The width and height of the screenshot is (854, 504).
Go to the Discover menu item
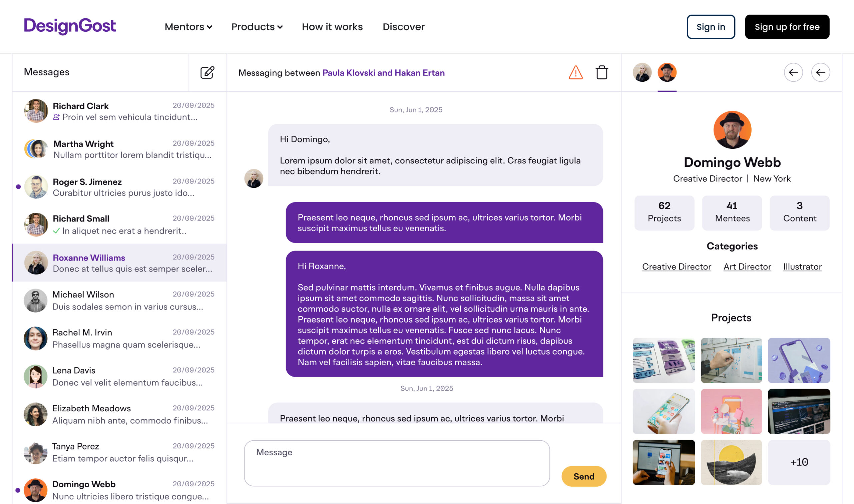(403, 27)
